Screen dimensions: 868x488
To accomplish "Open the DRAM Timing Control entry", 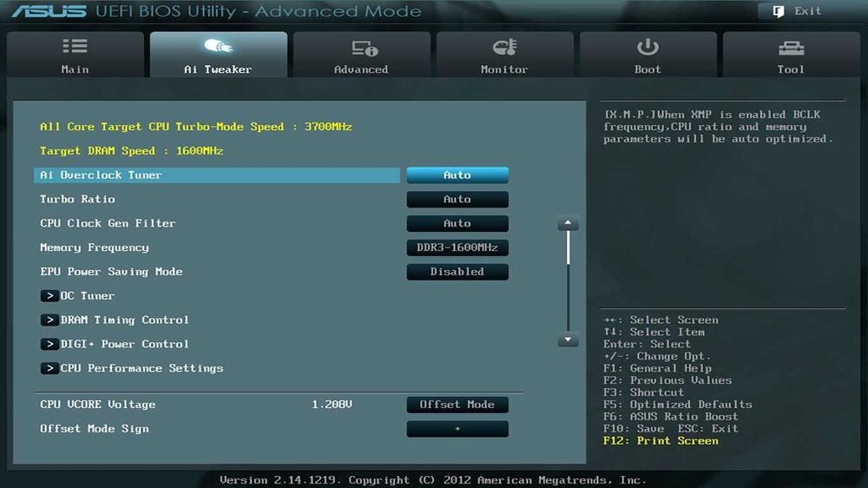I will (124, 320).
